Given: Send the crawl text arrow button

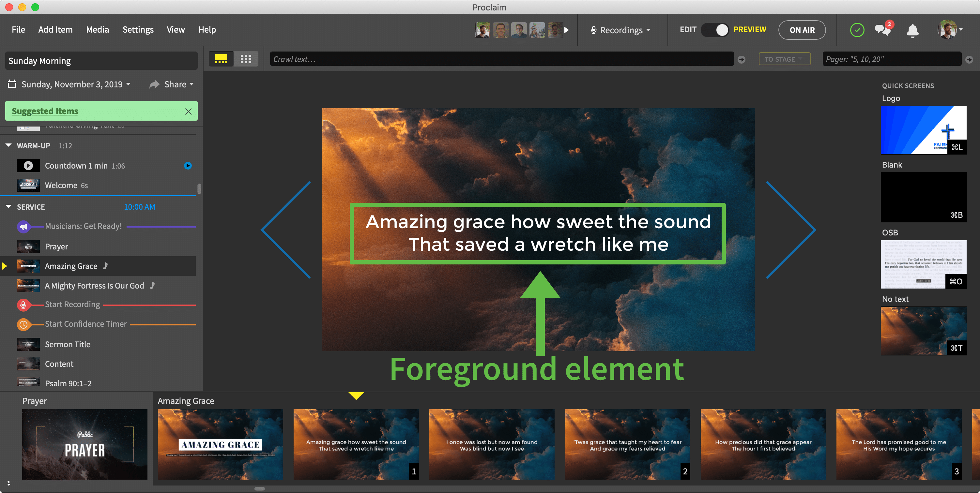Looking at the screenshot, I should click(x=742, y=60).
